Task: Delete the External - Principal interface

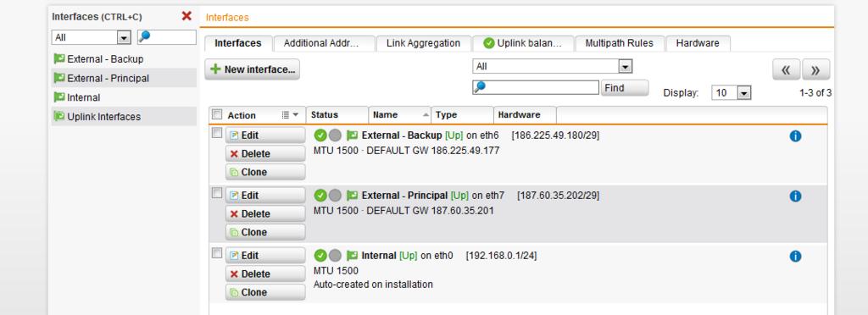Action: [x=265, y=214]
